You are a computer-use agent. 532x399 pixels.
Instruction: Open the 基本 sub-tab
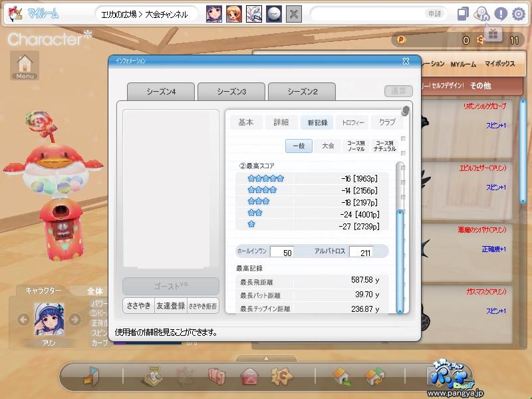click(246, 122)
